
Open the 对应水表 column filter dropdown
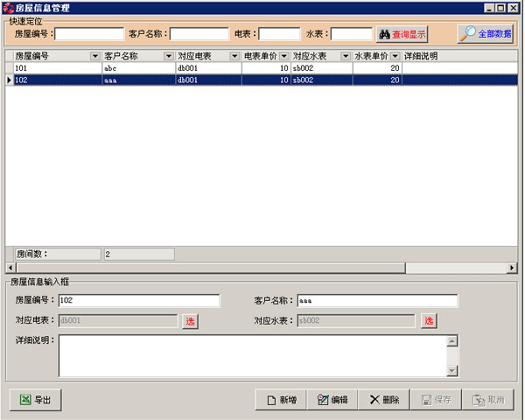coord(346,56)
